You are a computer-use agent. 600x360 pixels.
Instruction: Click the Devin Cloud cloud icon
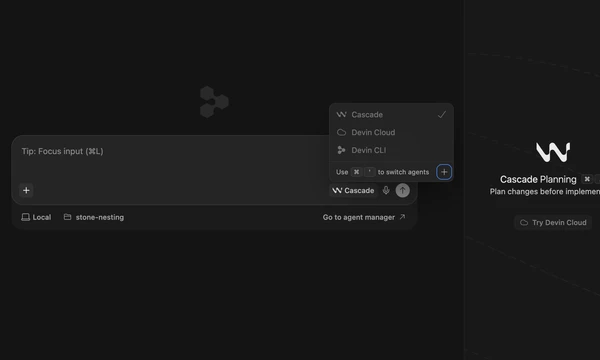[341, 132]
